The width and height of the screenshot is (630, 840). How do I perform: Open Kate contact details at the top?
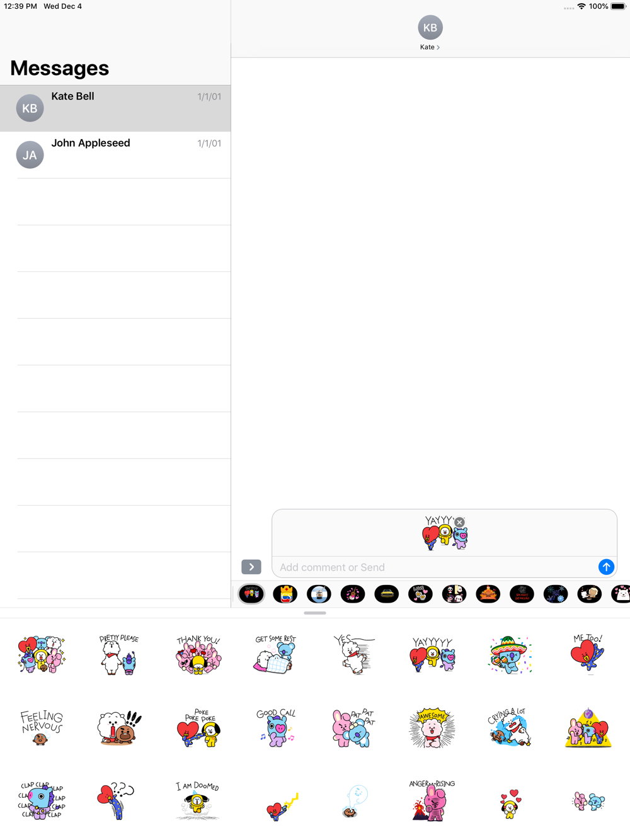pos(430,33)
